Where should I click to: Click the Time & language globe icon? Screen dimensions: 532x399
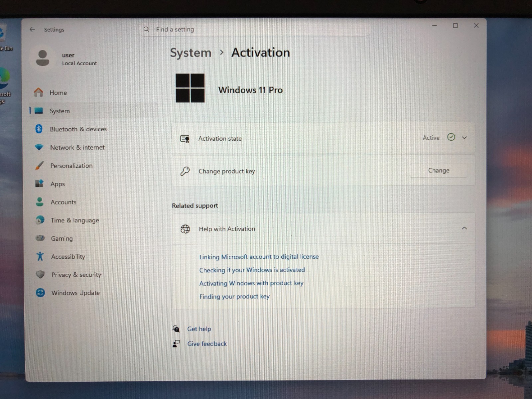click(x=40, y=220)
